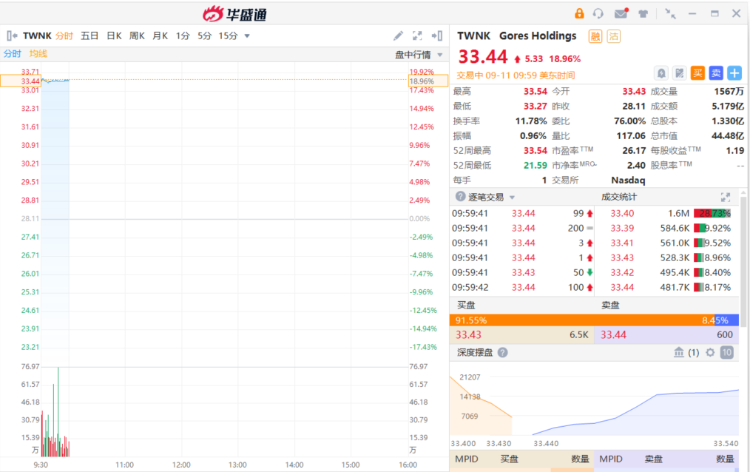The width and height of the screenshot is (750, 472).
Task: Click the 华盛通 logo in title bar
Action: tap(234, 14)
